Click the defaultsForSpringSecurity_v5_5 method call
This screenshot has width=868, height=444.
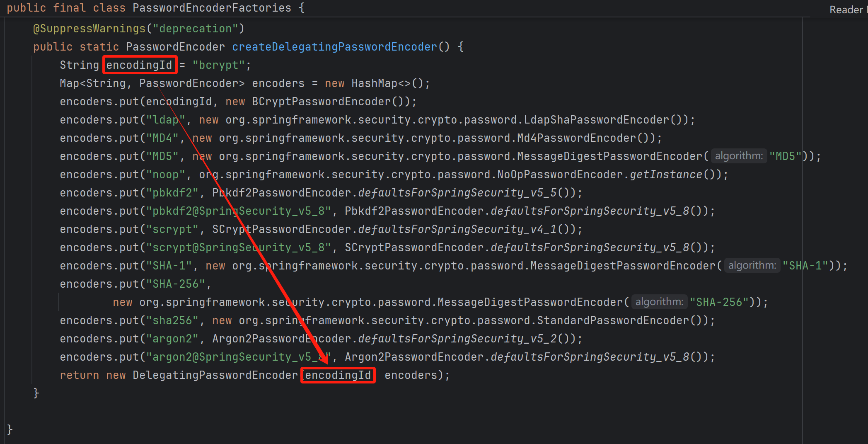pyautogui.click(x=457, y=193)
